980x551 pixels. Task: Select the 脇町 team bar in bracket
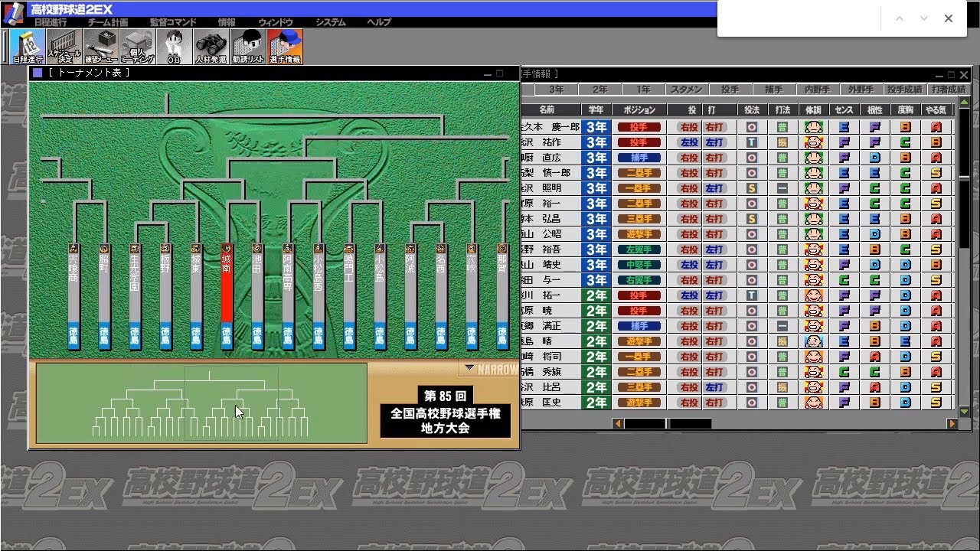pyautogui.click(x=104, y=297)
